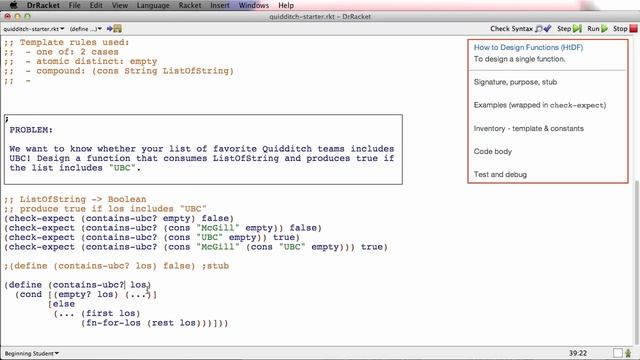This screenshot has width=640, height=360.
Task: Open the Insert menu
Action: point(220,5)
